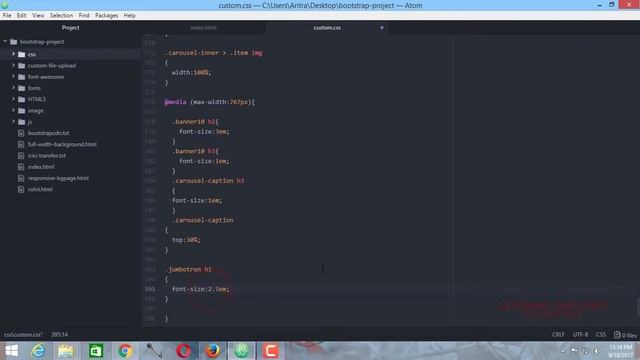Change CSS grammar selector

click(x=600, y=335)
